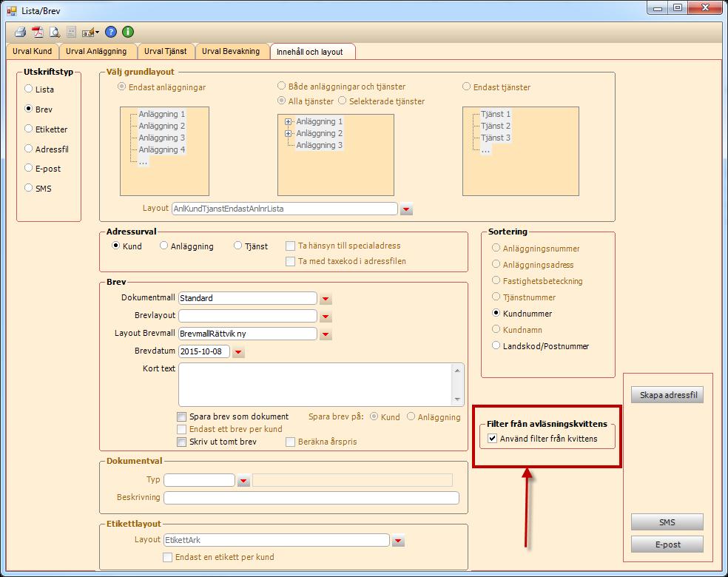This screenshot has width=728, height=577.
Task: Select the Urval Bevakning tab
Action: 231,52
